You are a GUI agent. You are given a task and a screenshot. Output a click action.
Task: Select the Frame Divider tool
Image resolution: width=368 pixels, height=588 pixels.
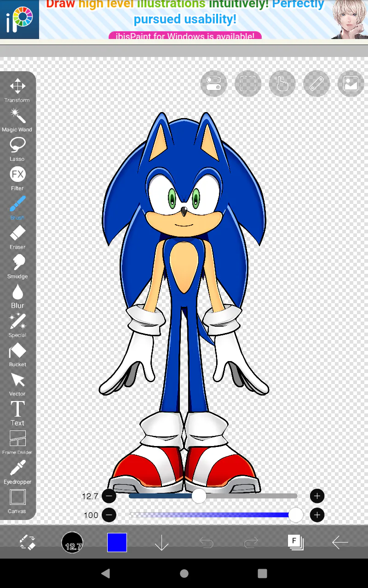[x=17, y=442]
